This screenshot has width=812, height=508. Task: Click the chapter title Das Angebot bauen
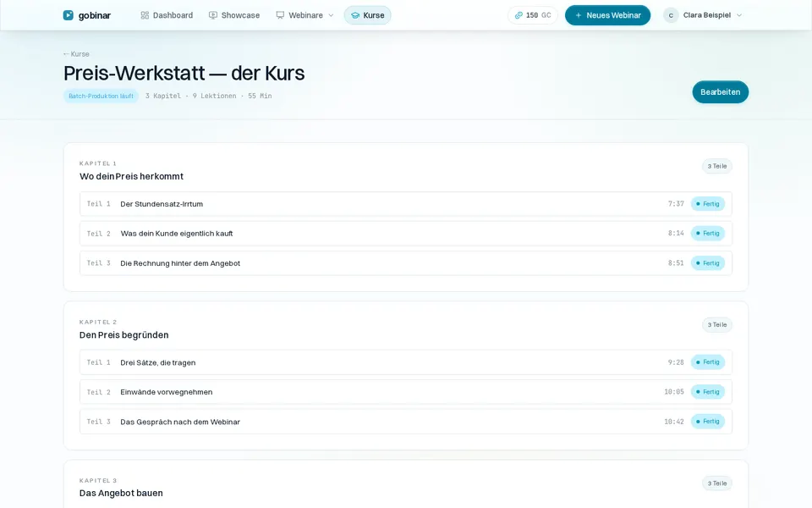[121, 493]
